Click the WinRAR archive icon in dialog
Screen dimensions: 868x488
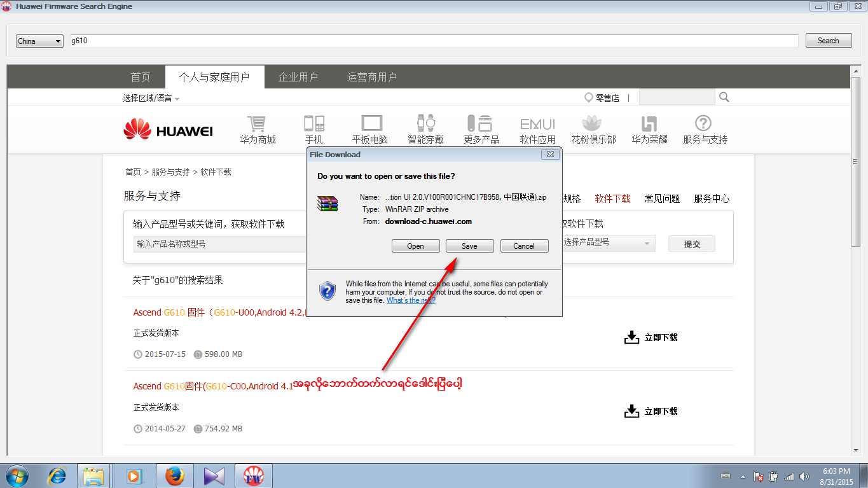tap(327, 203)
